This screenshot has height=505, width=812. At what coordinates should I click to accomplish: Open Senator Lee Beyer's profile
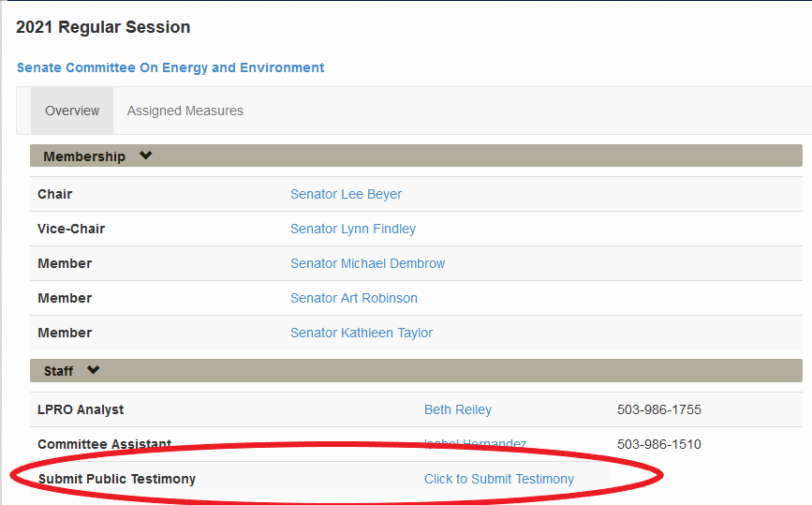[x=346, y=194]
